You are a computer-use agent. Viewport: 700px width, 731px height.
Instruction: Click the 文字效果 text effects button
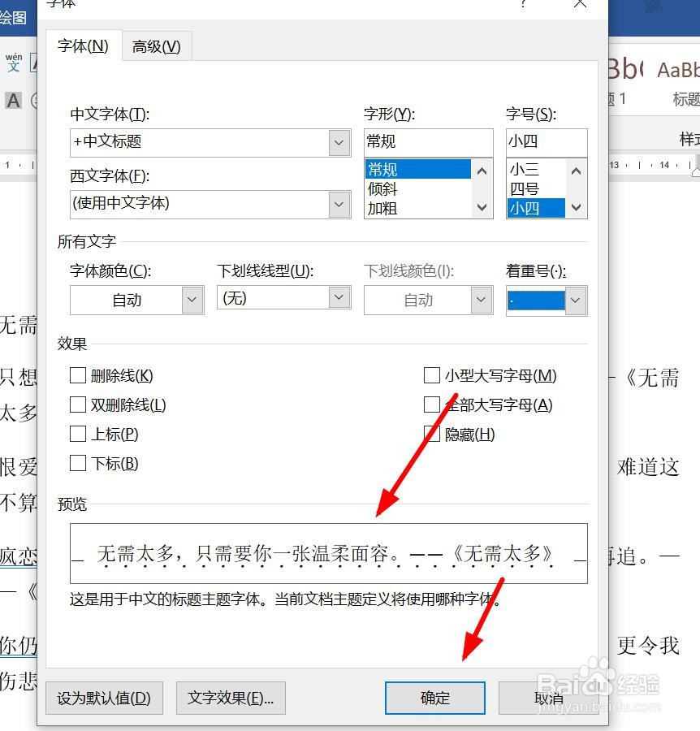[231, 698]
